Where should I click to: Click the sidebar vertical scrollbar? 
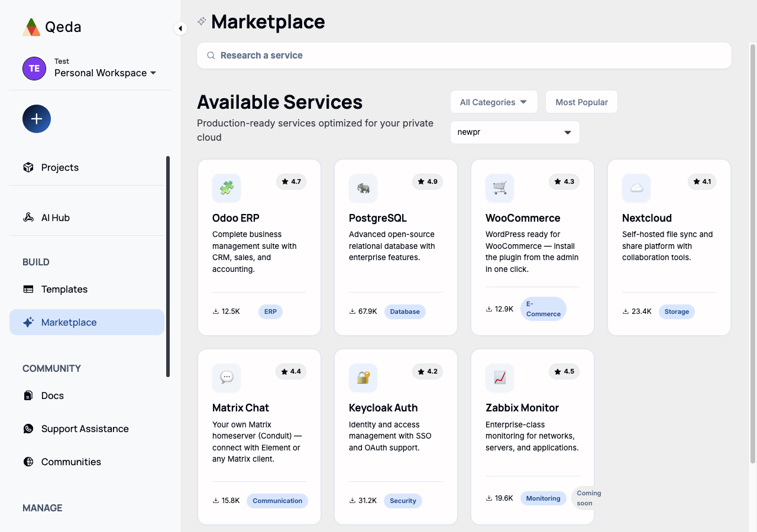[168, 266]
